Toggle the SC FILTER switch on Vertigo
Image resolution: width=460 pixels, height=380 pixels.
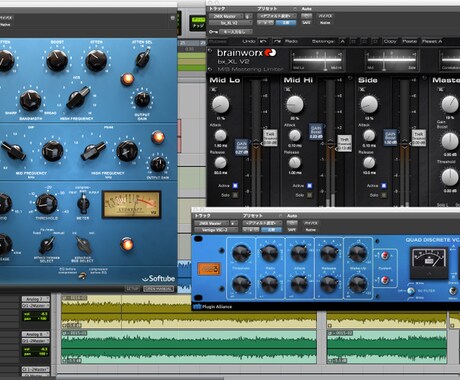coord(411,291)
